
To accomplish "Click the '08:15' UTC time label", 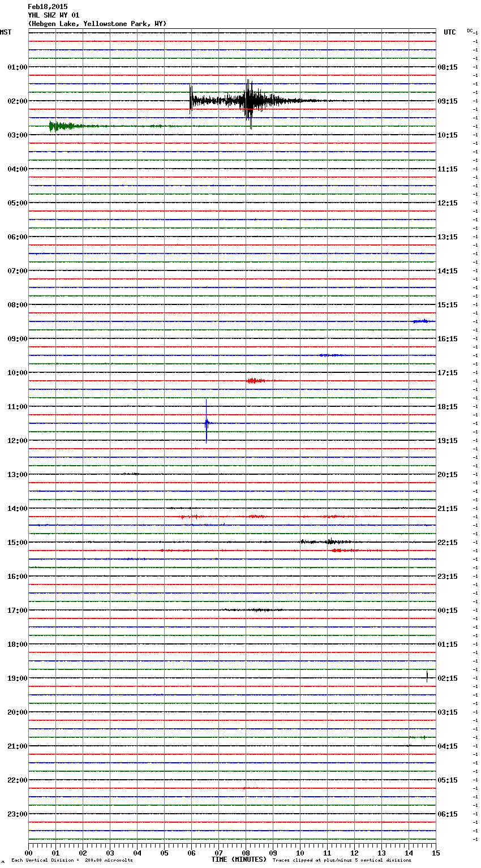I will (448, 67).
